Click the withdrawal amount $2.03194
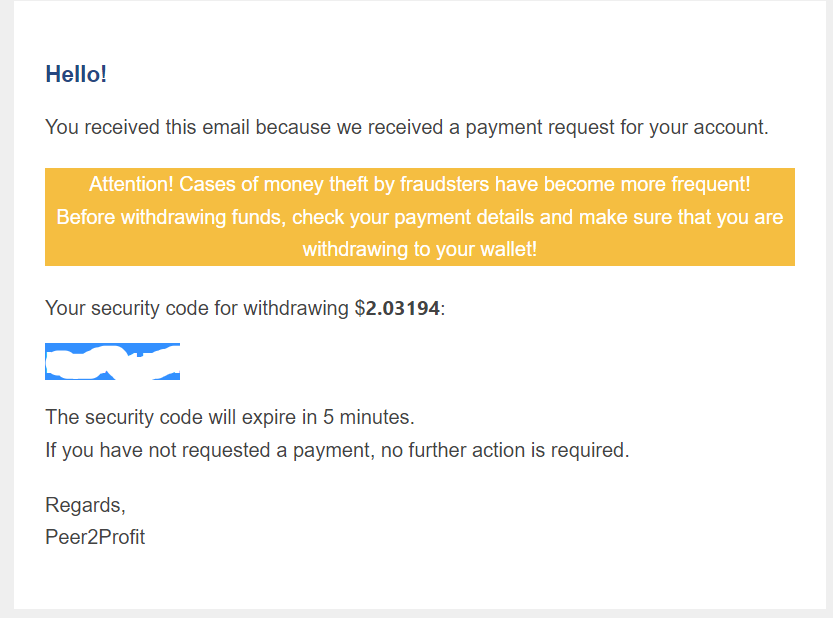Image resolution: width=833 pixels, height=618 pixels. click(397, 308)
